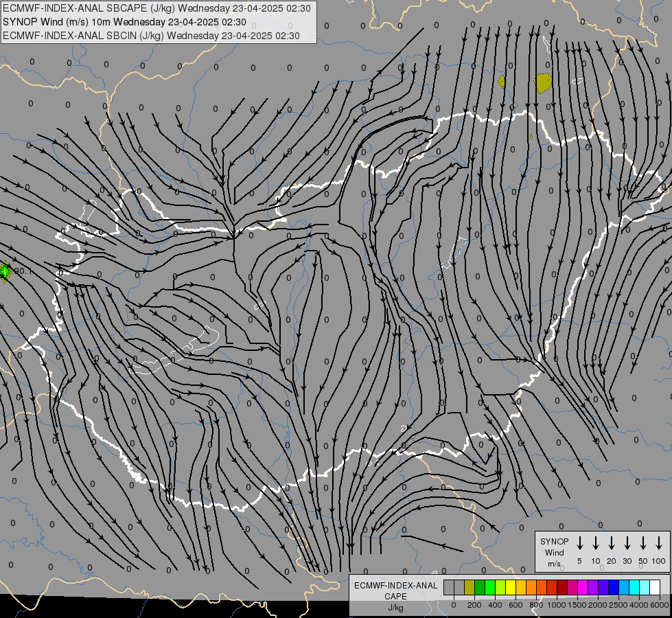
Task: Click the 5 m/s wind arrow in legend
Action: (x=579, y=543)
